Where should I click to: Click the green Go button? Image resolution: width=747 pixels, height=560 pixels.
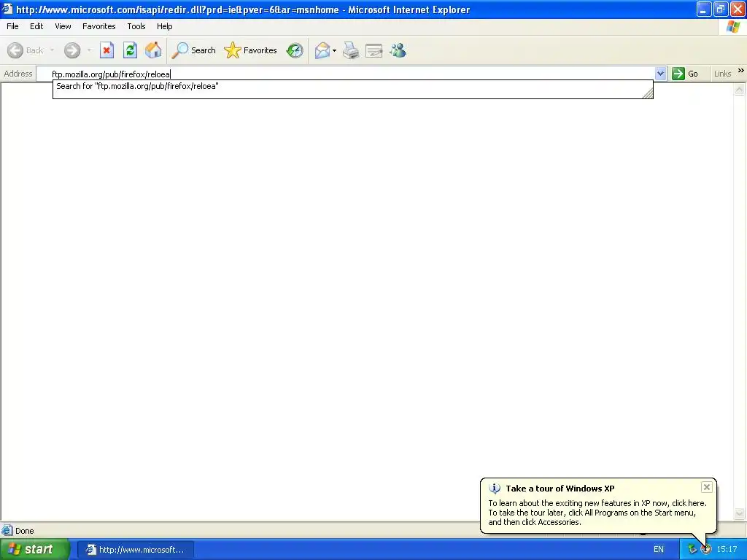(x=685, y=74)
